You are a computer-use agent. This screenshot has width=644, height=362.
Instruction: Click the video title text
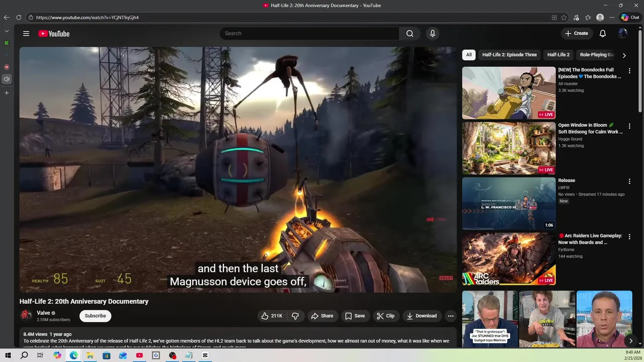click(84, 301)
